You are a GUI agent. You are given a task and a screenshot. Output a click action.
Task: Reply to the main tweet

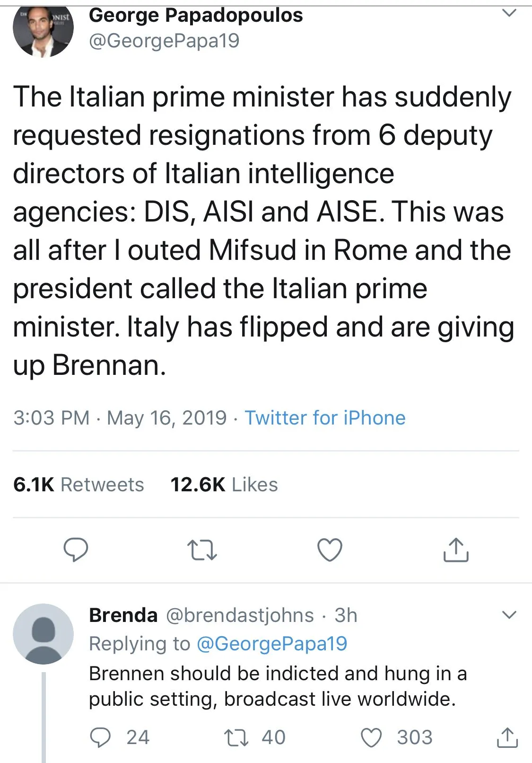(x=76, y=550)
